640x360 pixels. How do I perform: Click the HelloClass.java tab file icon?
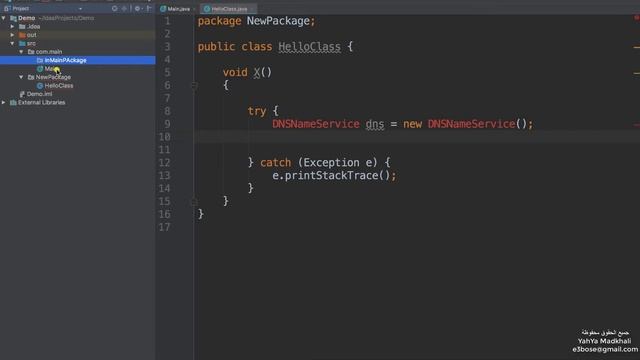[207, 9]
